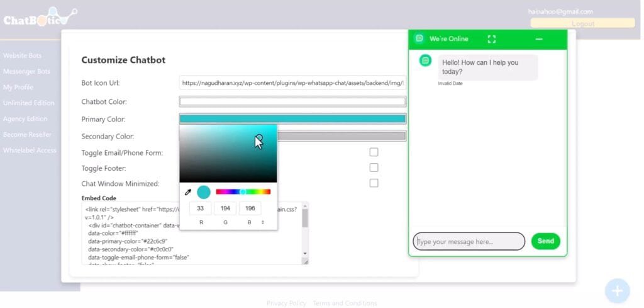Open Agency Edition page
Image resolution: width=644 pixels, height=308 pixels.
click(x=25, y=119)
